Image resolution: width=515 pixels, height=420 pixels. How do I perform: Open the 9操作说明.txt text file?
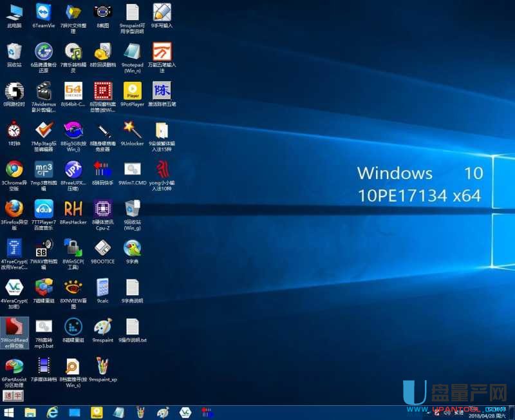click(x=133, y=330)
